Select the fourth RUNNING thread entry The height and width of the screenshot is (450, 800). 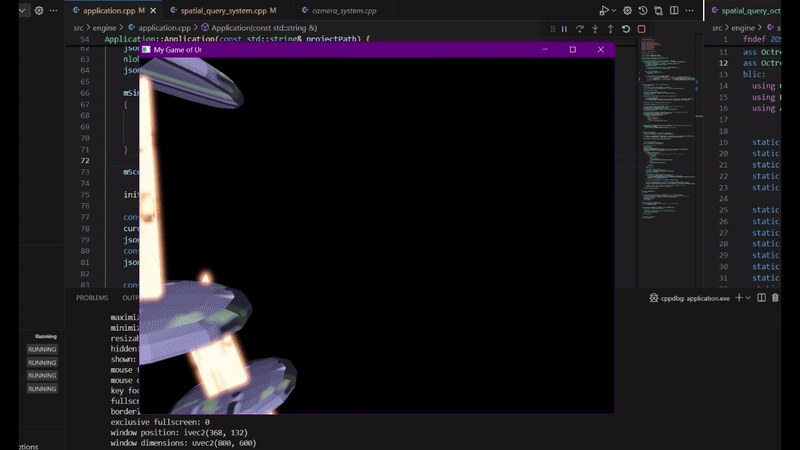pyautogui.click(x=42, y=388)
